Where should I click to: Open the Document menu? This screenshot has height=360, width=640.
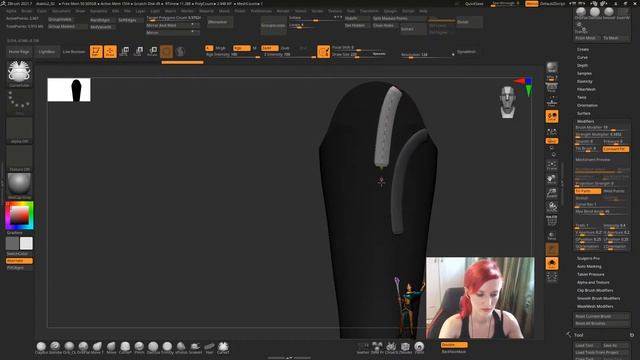click(61, 11)
